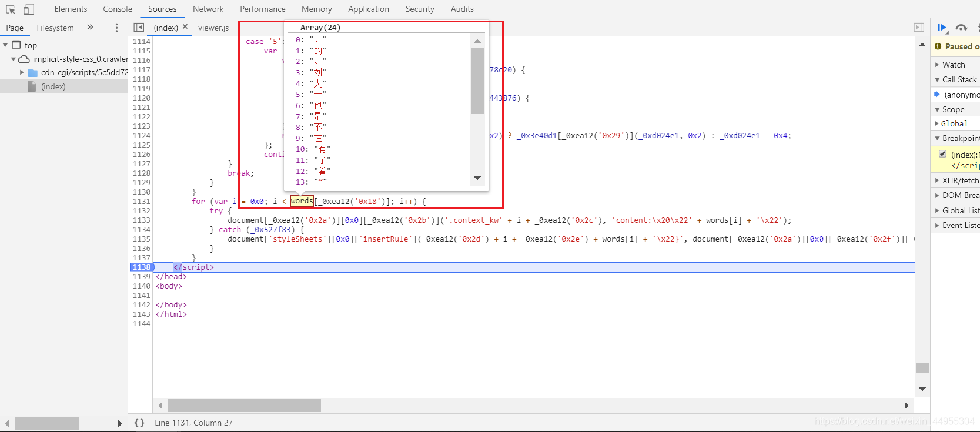Activate the inspect element picker icon
980x432 pixels.
11,9
